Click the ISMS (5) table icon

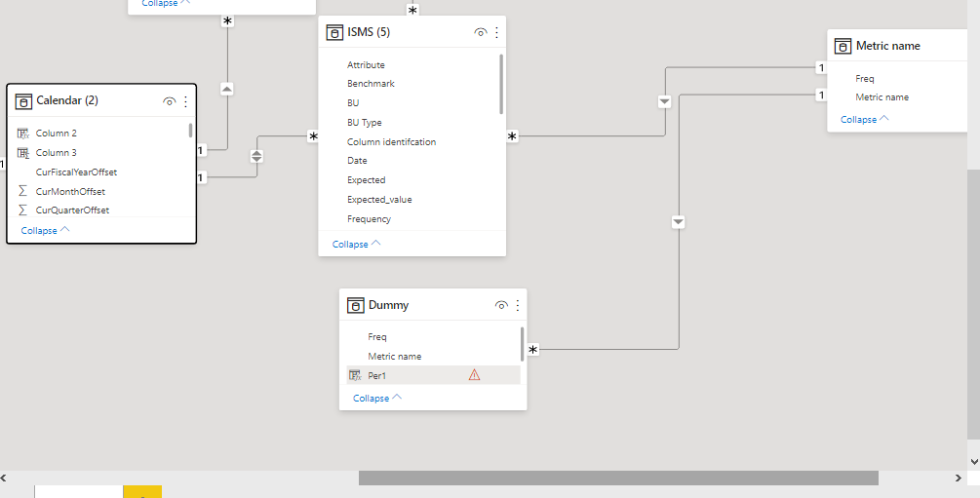(334, 32)
